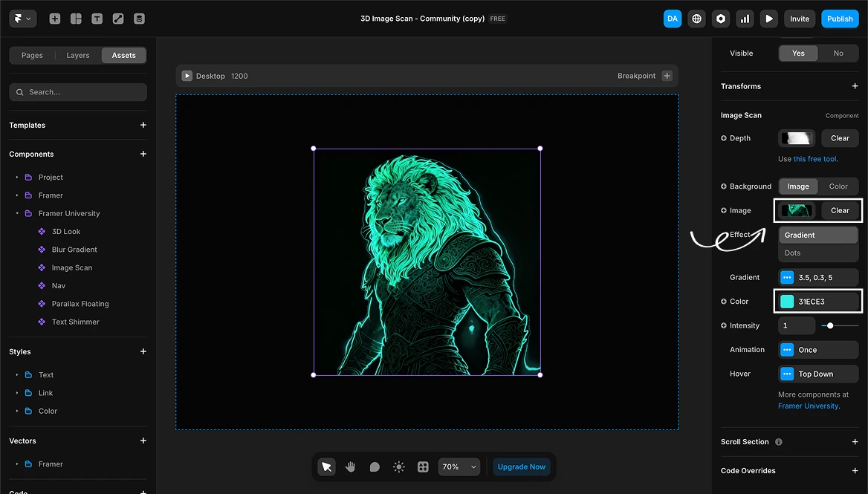Image resolution: width=868 pixels, height=494 pixels.
Task: Play the Desktop breakpoint preview
Action: pos(187,76)
